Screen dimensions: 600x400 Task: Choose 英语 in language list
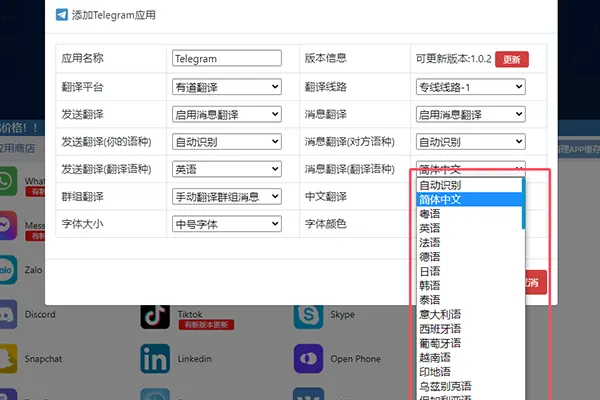pos(469,228)
